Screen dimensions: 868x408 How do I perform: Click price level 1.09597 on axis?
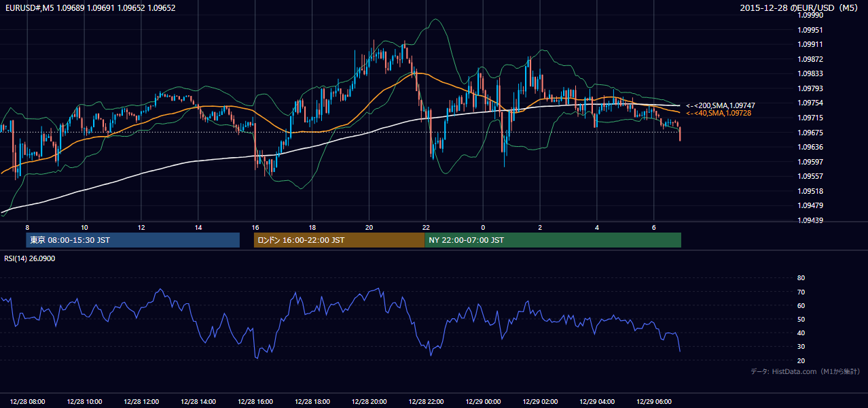pyautogui.click(x=810, y=162)
